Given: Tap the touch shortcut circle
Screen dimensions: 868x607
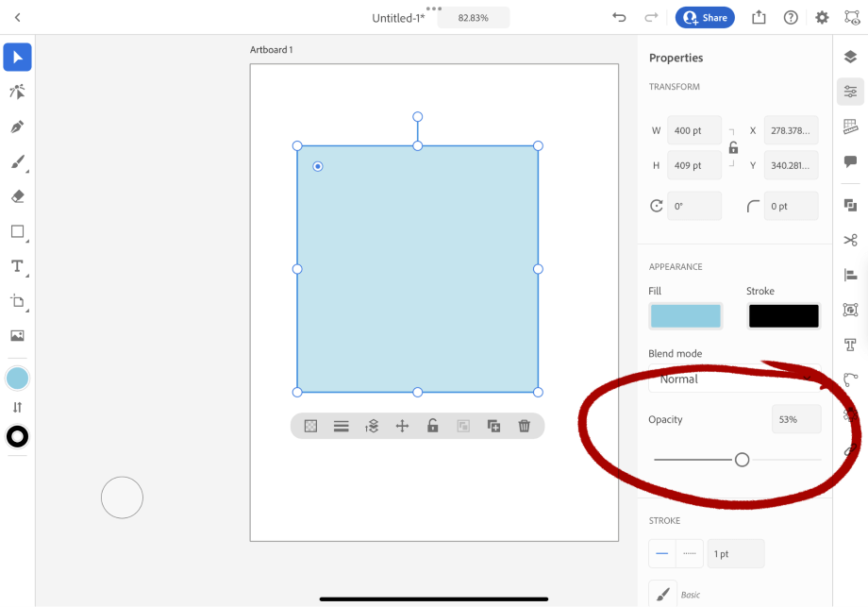Looking at the screenshot, I should pos(122,497).
